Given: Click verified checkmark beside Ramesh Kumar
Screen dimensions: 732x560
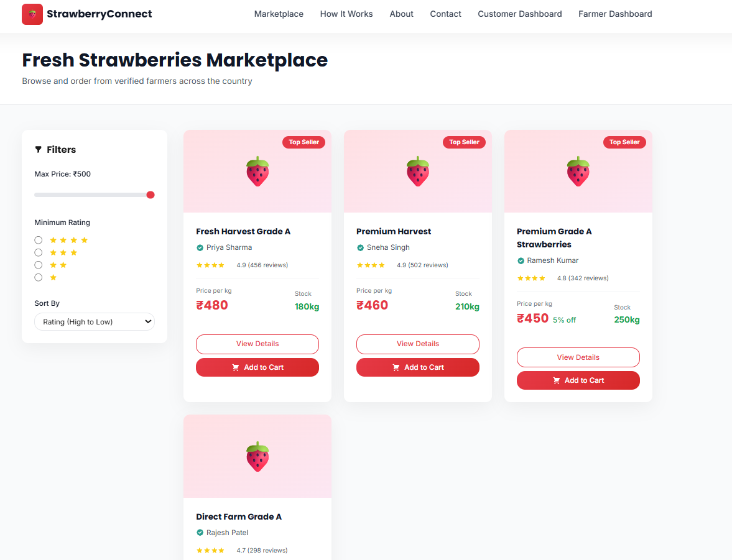Looking at the screenshot, I should (x=521, y=261).
